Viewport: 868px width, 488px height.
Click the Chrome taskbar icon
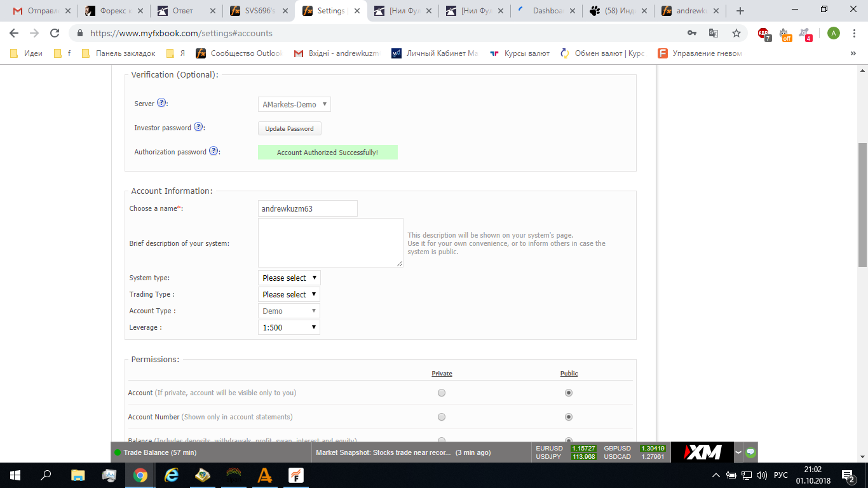(x=140, y=475)
